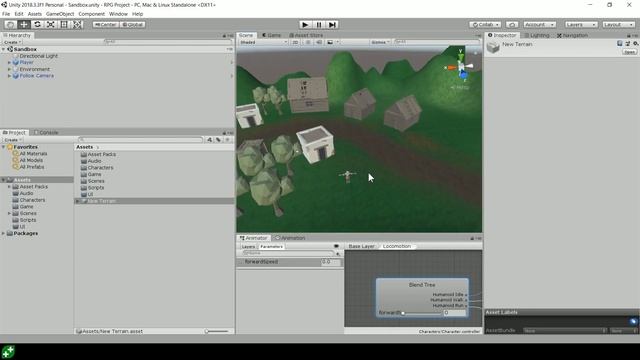
Task: Switch to the Lighting tab
Action: 537,36
